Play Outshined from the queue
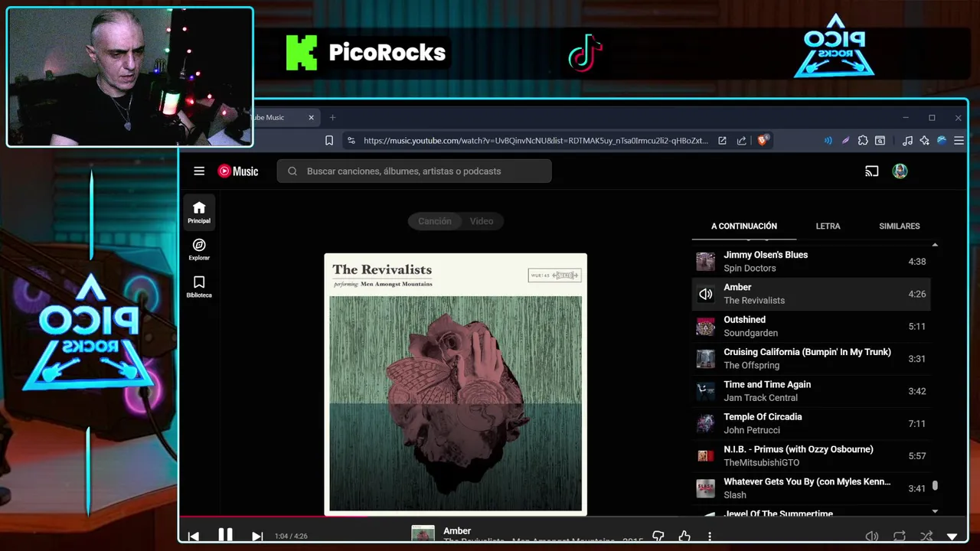980x551 pixels. (811, 326)
